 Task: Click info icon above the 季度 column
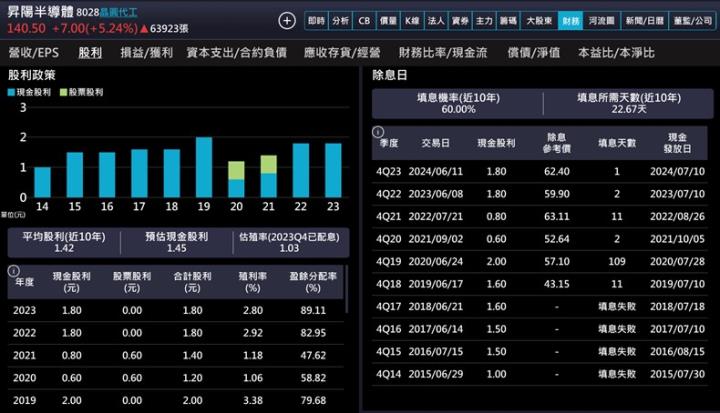377,132
